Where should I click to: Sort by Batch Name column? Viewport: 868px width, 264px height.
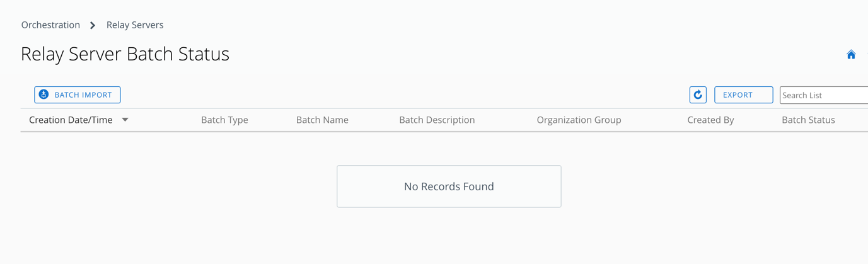[x=322, y=120]
